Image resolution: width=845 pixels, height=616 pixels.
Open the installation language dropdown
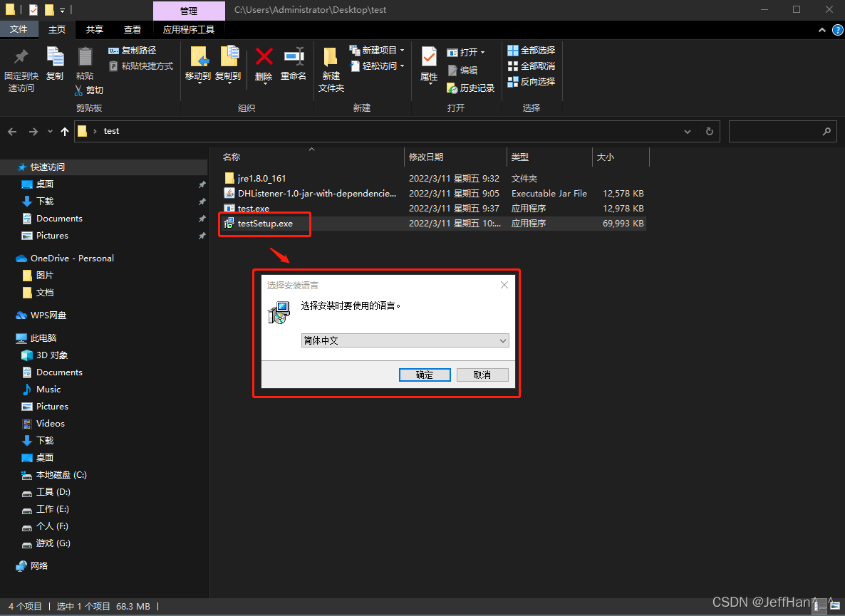tap(504, 340)
